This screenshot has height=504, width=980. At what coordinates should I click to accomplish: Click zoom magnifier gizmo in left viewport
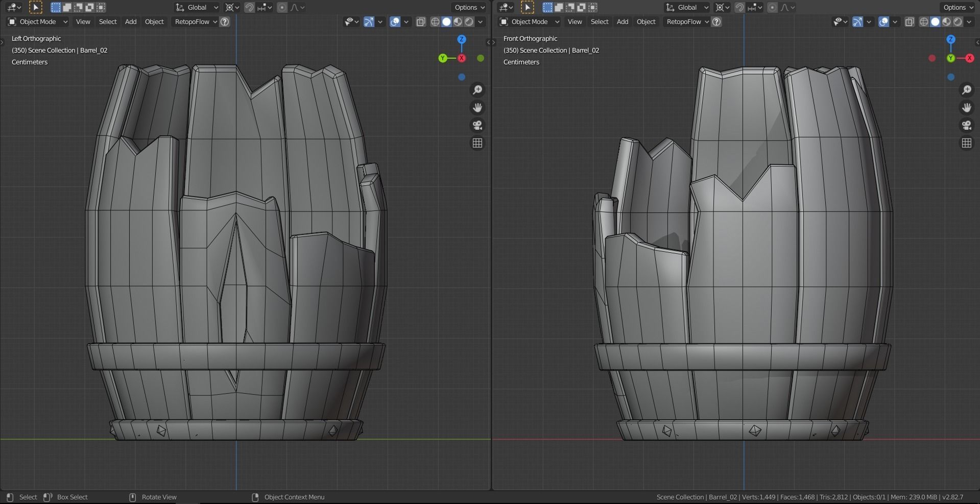pyautogui.click(x=477, y=90)
